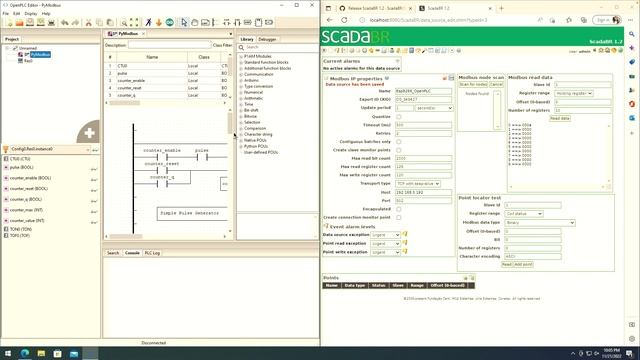
Task: Toggle the Encapsulated checkbox
Action: pyautogui.click(x=399, y=209)
